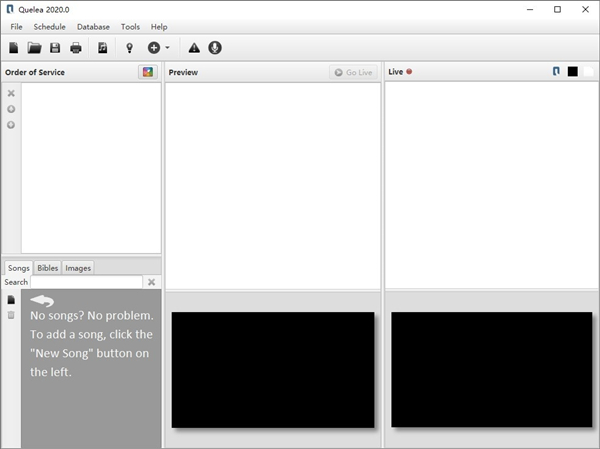This screenshot has height=449, width=600.
Task: Click the New Song icon in library
Action: 11,300
